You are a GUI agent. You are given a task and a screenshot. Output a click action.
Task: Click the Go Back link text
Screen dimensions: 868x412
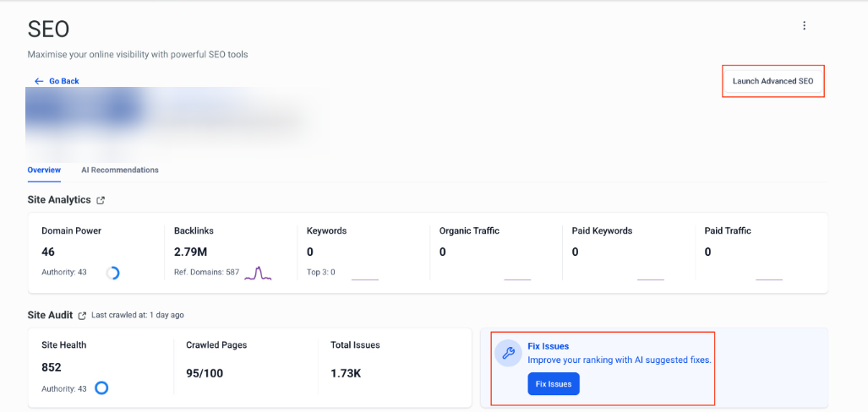(x=64, y=81)
